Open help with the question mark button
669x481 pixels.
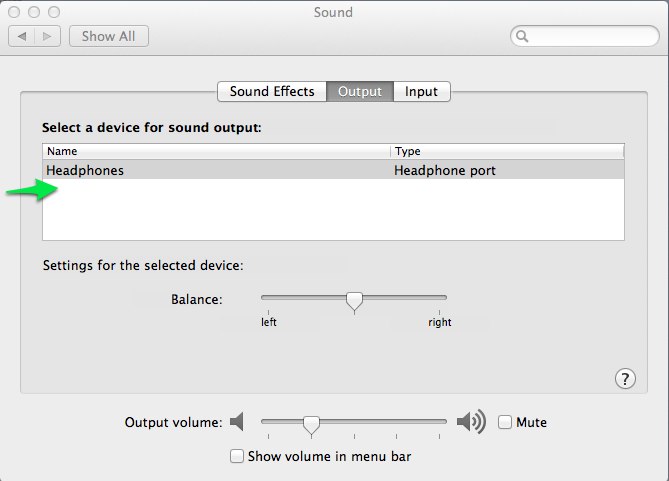pyautogui.click(x=625, y=379)
